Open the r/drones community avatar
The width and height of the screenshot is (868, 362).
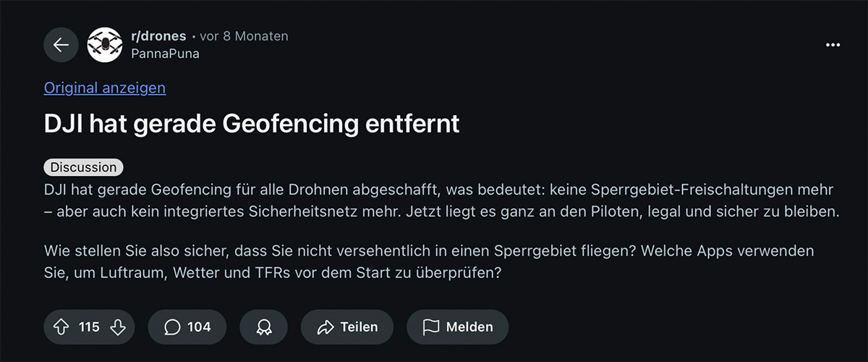click(x=105, y=45)
